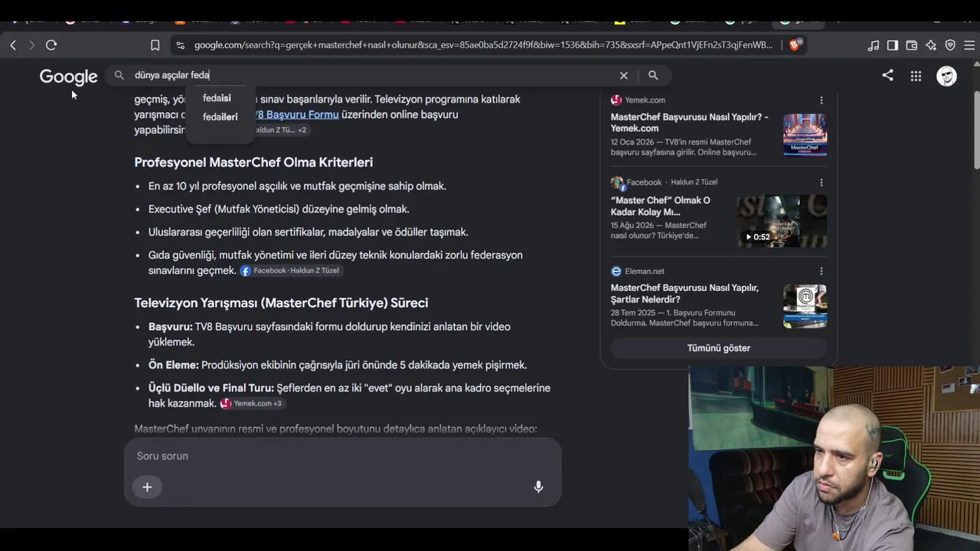980x551 pixels.
Task: Click the Eleman.net source name
Action: pos(645,272)
